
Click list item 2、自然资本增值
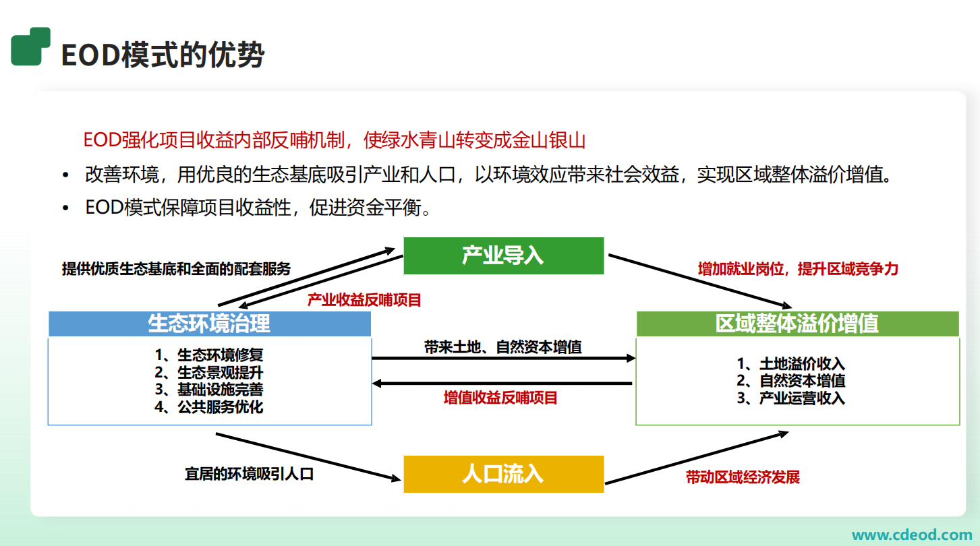791,381
